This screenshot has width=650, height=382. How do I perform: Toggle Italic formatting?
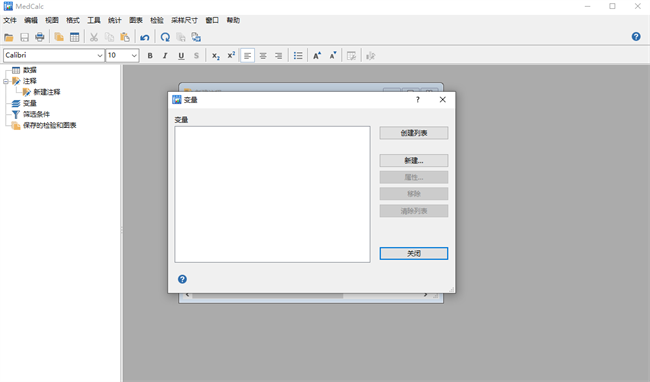165,56
